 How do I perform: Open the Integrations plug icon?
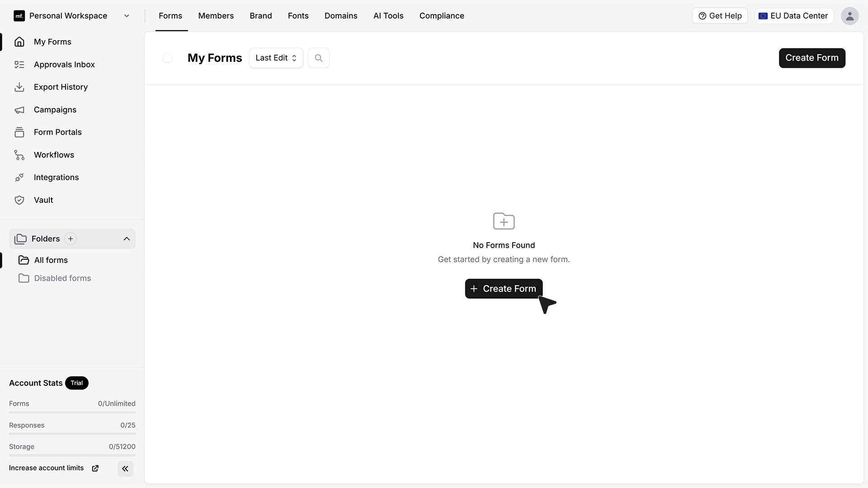pos(19,178)
